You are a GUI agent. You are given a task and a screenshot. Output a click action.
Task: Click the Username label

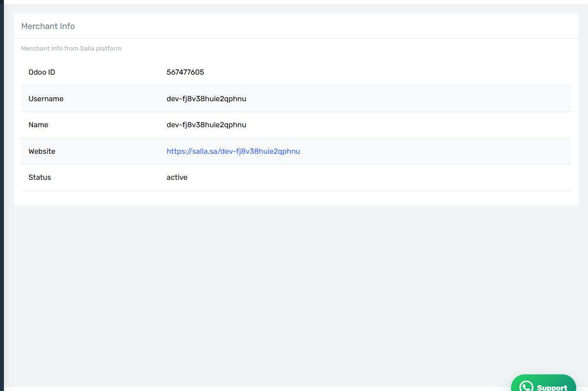(x=46, y=99)
